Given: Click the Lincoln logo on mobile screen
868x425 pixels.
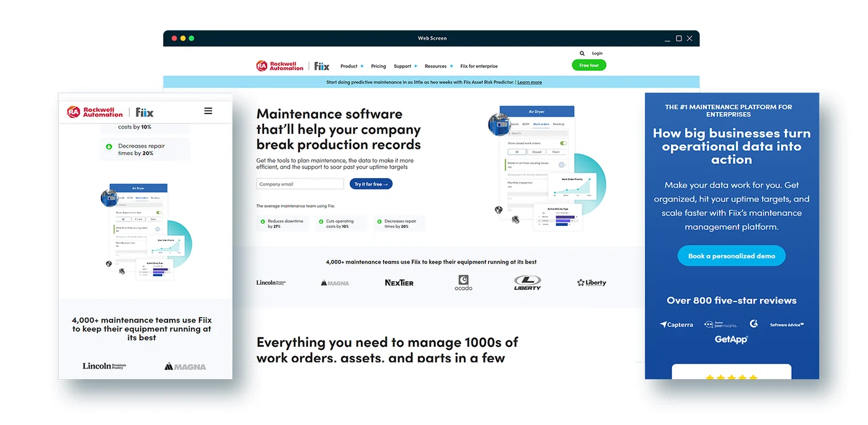Looking at the screenshot, I should [104, 366].
